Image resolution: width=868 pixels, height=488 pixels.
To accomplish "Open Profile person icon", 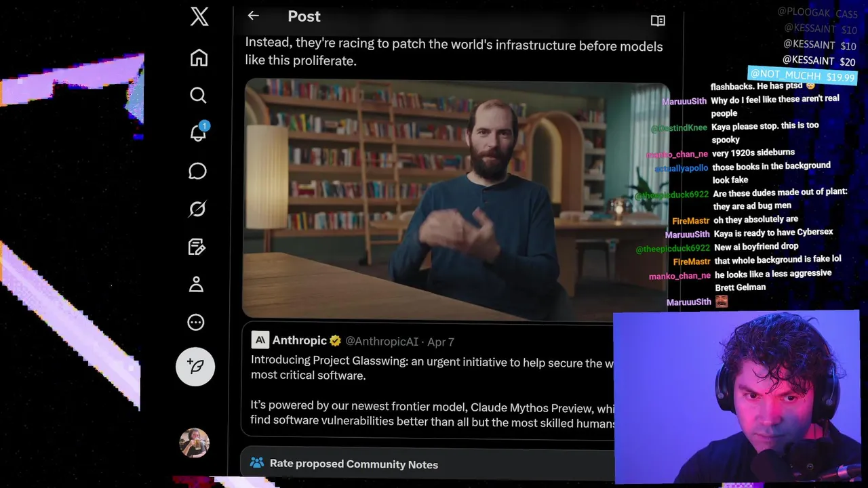I will 196,285.
